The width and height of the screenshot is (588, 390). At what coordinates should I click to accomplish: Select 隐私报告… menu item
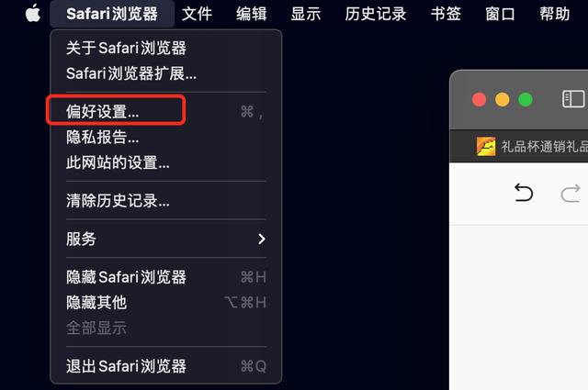165,137
